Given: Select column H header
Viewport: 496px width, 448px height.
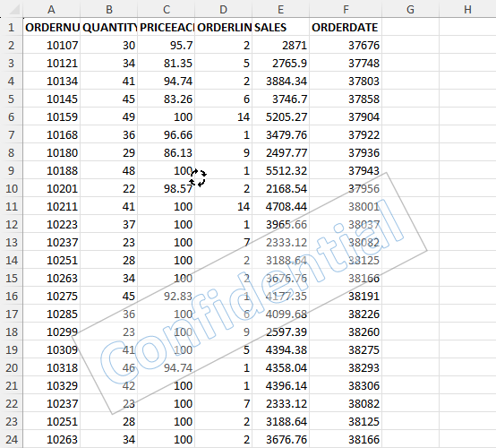Looking at the screenshot, I should tap(467, 10).
